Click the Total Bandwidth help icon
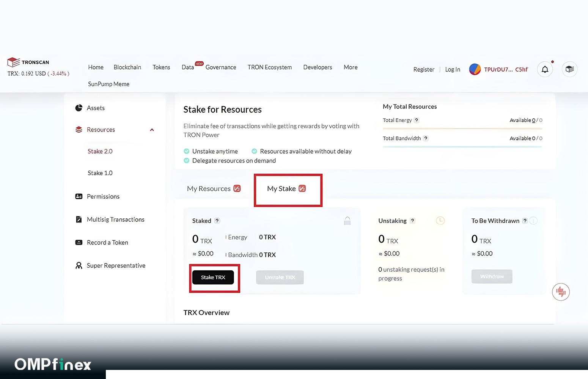The width and height of the screenshot is (588, 379). pyautogui.click(x=426, y=138)
